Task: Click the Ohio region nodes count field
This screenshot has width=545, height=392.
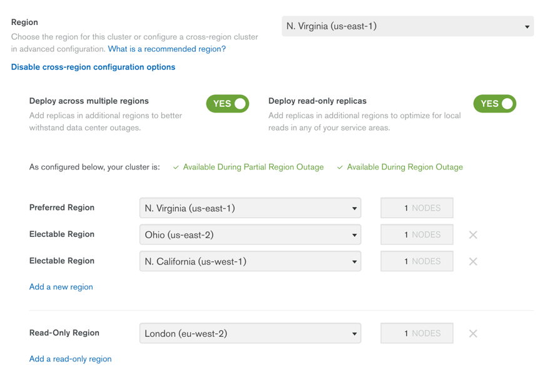Action: [417, 235]
